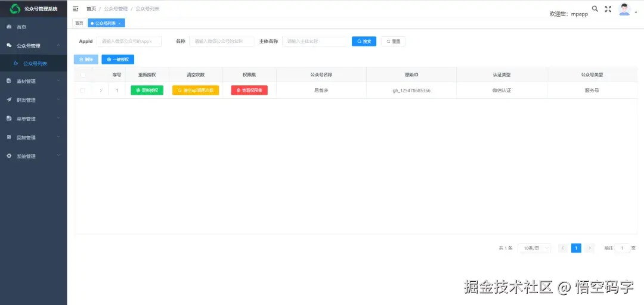Expand row 1 with its arrow chevron
Screen dimensions: 644x305
(101, 91)
